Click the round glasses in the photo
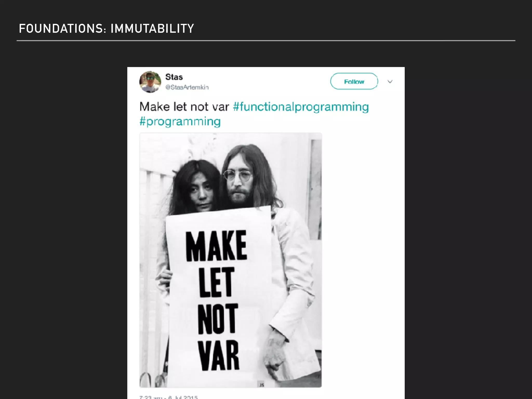This screenshot has height=399, width=532. [238, 175]
